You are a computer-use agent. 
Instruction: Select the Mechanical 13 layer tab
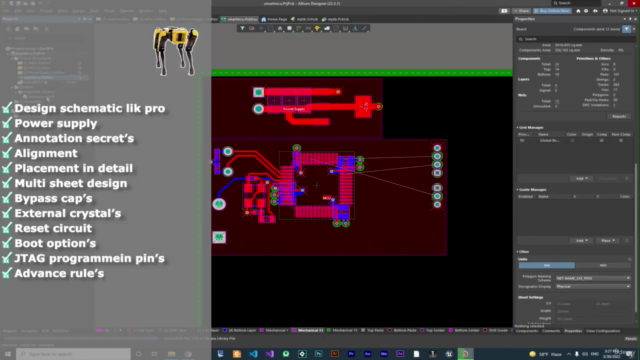click(308, 330)
